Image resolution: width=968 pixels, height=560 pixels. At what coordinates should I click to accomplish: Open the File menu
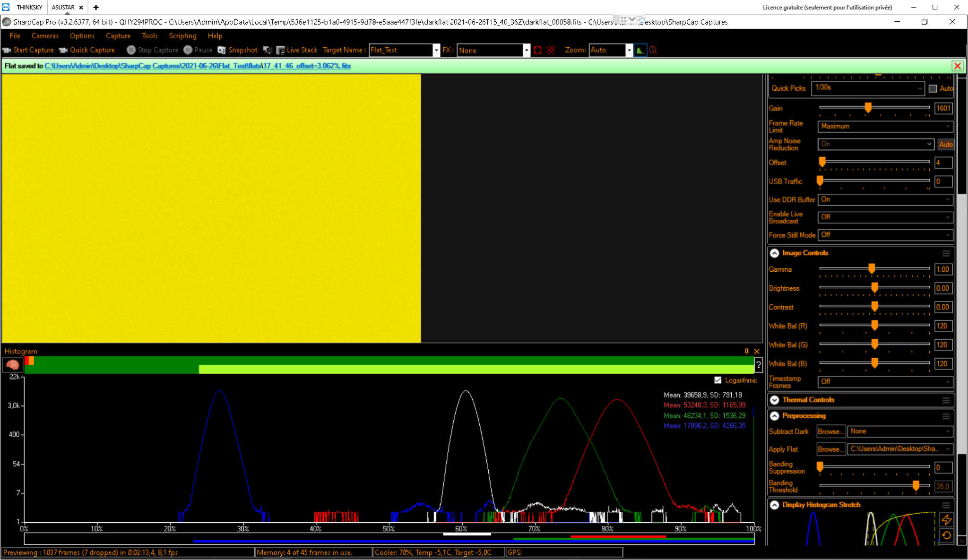(x=15, y=36)
